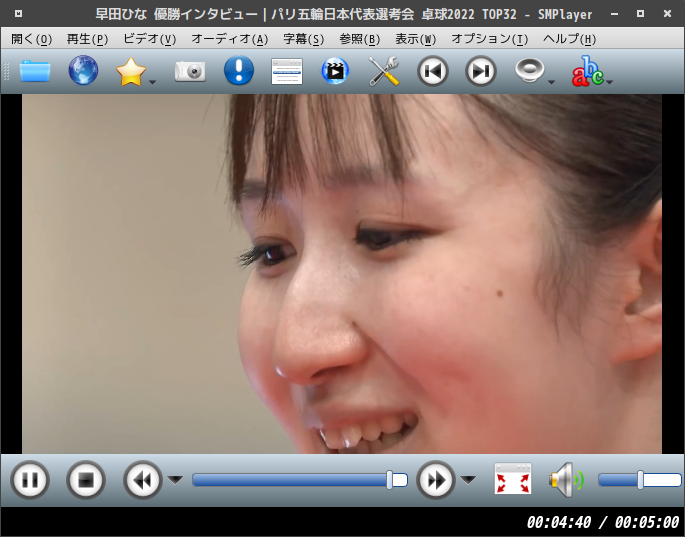Viewport: 685px width, 537px height.
Task: Open the window menu icon in title bar
Action: point(18,14)
